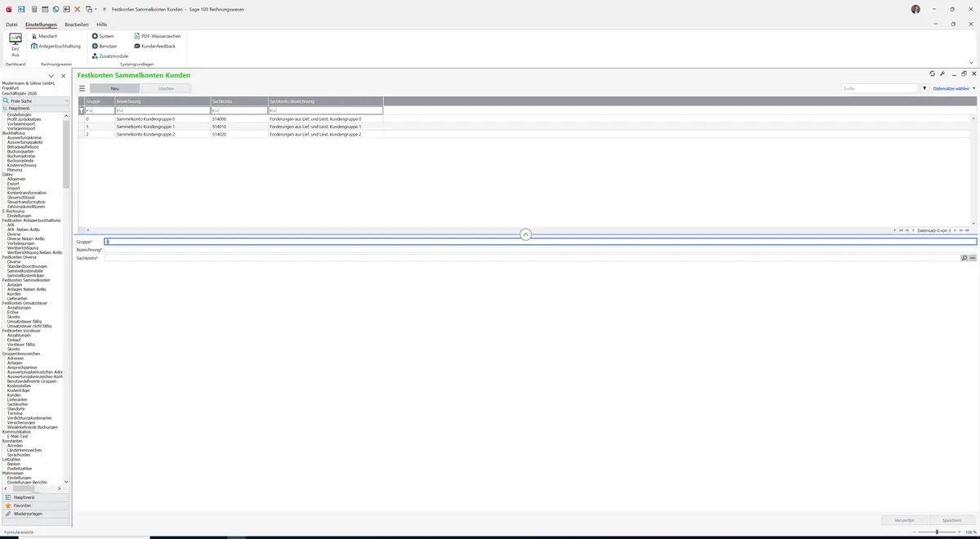Click the filter funnel icon in the grid

(81, 109)
